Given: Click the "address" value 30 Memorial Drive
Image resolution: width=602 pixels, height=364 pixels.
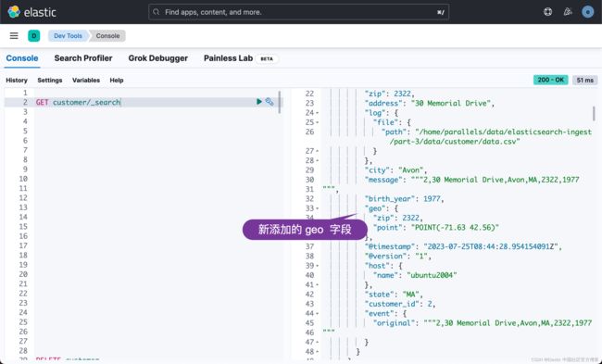Looking at the screenshot, I should 450,104.
